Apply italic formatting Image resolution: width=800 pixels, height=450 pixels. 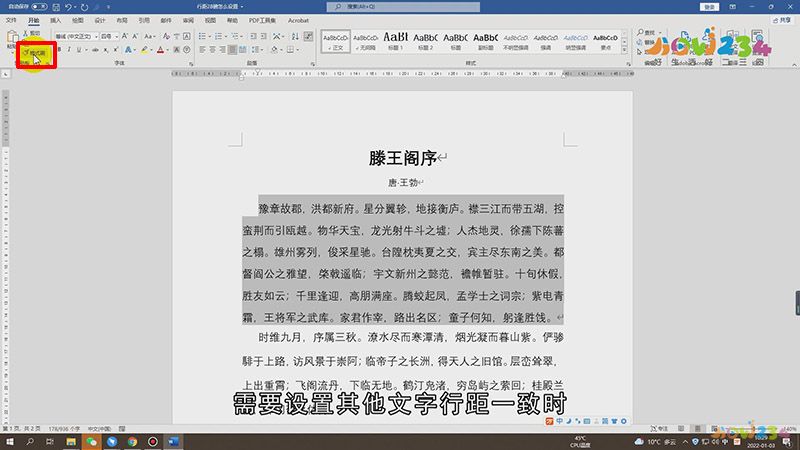[x=69, y=49]
